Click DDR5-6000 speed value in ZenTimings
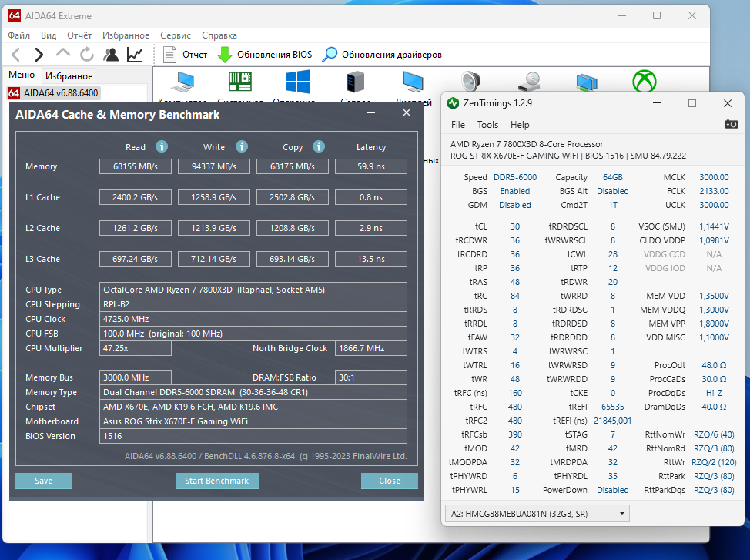Screen dimensions: 750x560 [x=515, y=177]
